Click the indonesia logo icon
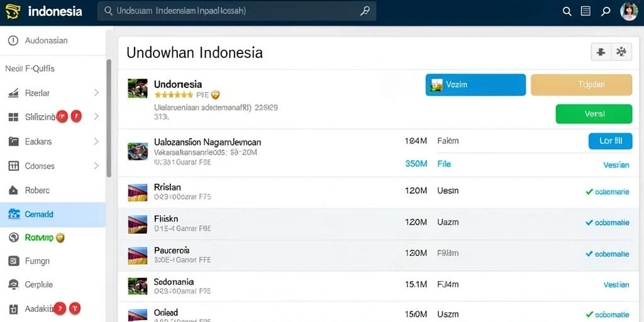Screen dimensions: 644x322 pyautogui.click(x=13, y=11)
